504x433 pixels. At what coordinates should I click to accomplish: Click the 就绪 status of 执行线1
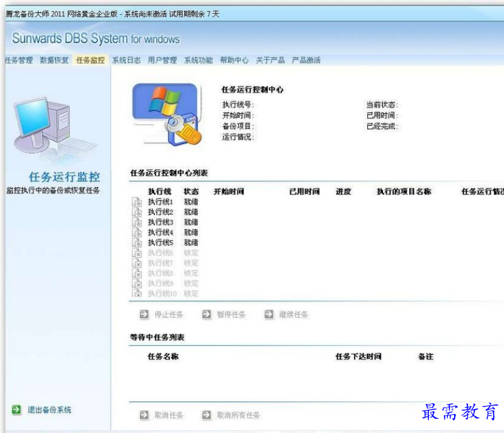[191, 202]
